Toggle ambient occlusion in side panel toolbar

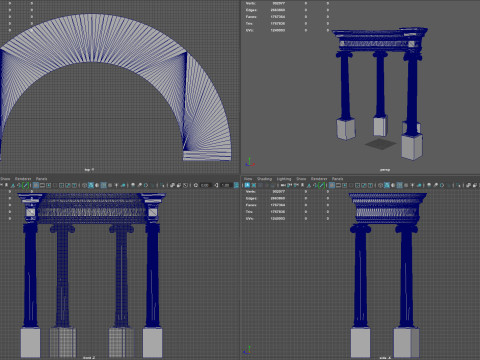coord(429,185)
